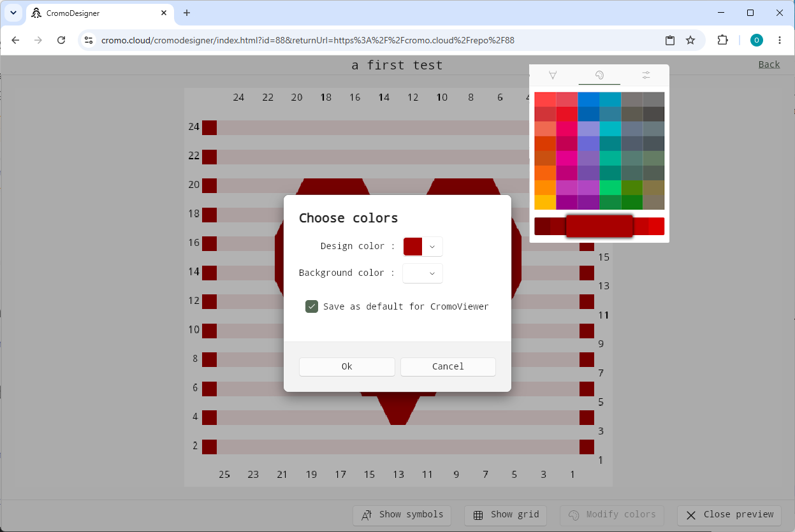Viewport: 795px width, 532px height.
Task: Follow the Back link
Action: click(769, 64)
